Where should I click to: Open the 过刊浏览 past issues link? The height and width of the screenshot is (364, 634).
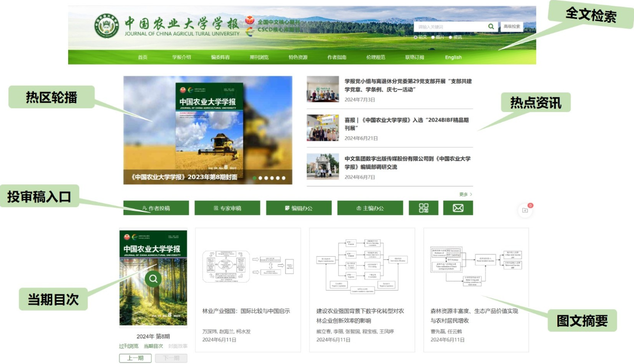point(128,346)
